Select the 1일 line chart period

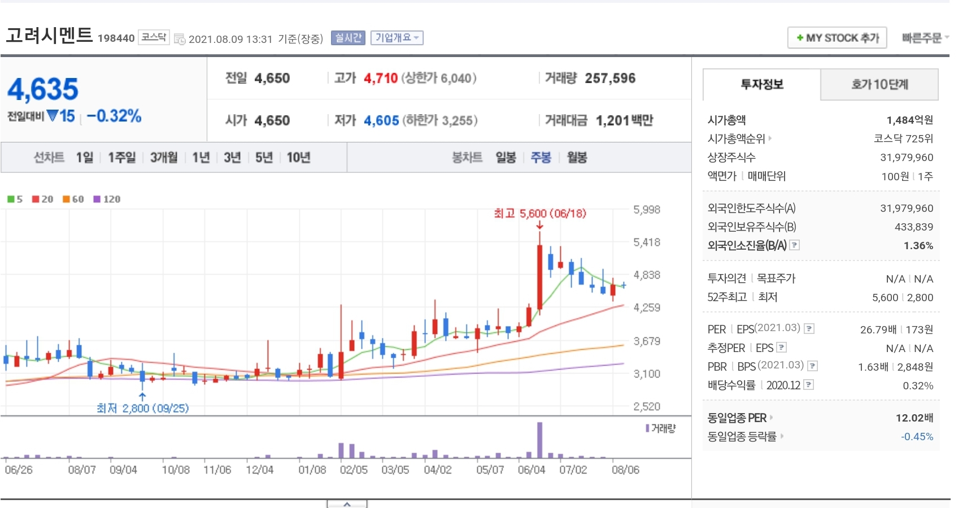tap(85, 158)
